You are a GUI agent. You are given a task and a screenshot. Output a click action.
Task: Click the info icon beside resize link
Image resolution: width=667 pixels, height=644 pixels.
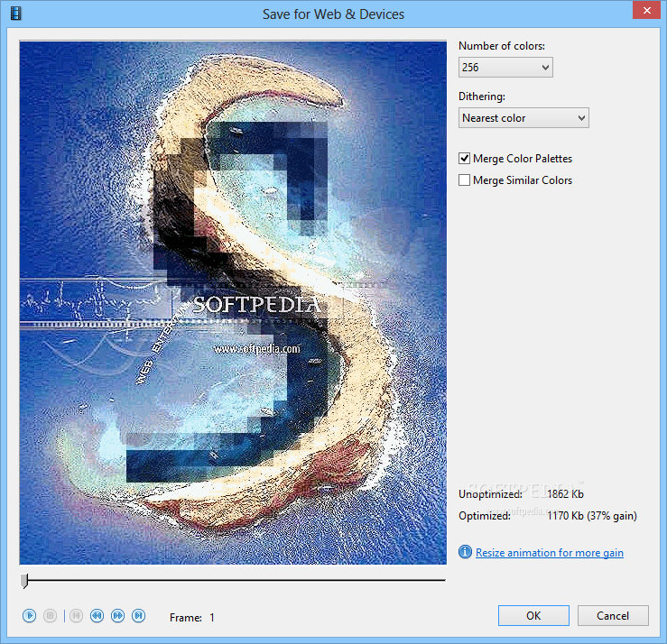pos(466,552)
